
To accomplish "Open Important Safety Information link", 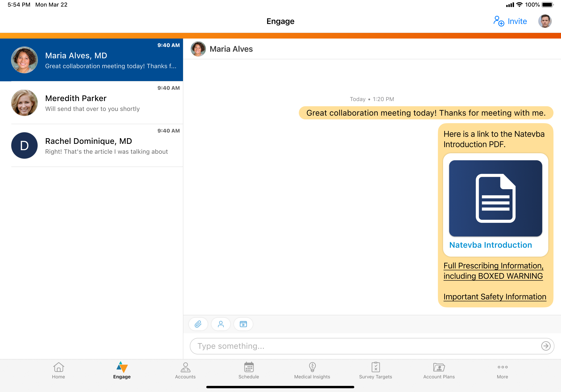I will tap(495, 297).
